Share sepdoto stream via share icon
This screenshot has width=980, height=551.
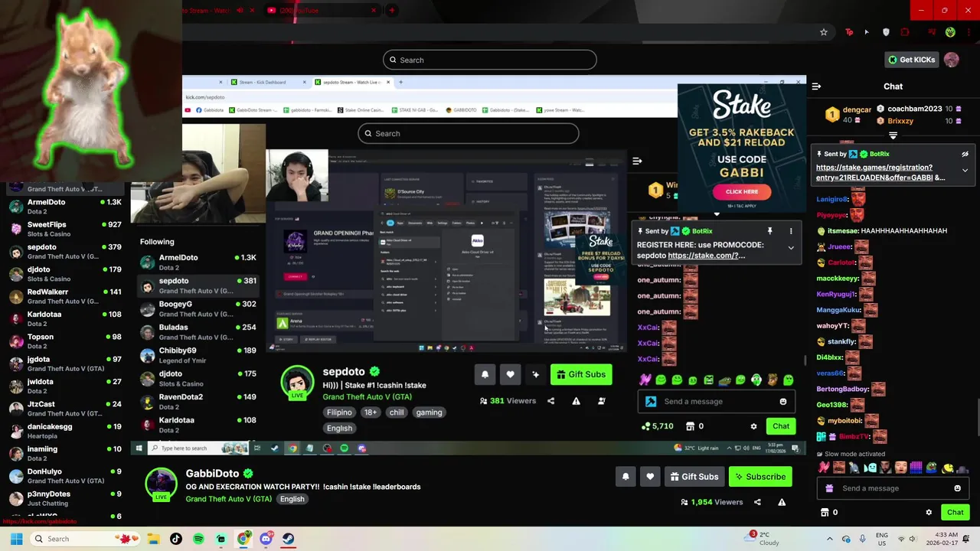click(x=550, y=401)
